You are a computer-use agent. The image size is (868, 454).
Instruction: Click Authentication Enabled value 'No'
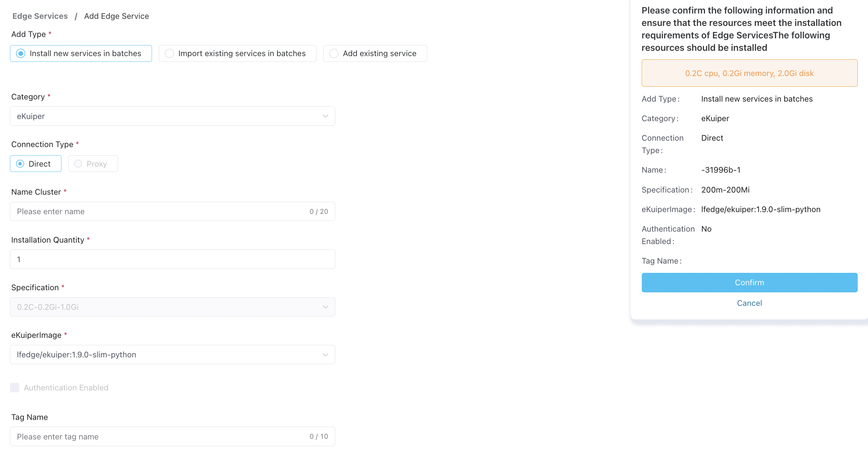click(x=706, y=229)
